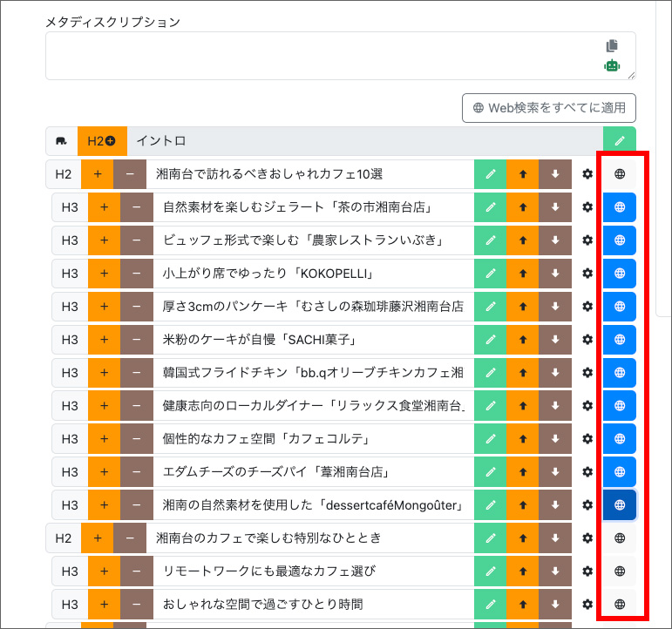Open the gear settings for the KOKOPELLI heading
Viewport: 672px width, 629px height.
(587, 274)
